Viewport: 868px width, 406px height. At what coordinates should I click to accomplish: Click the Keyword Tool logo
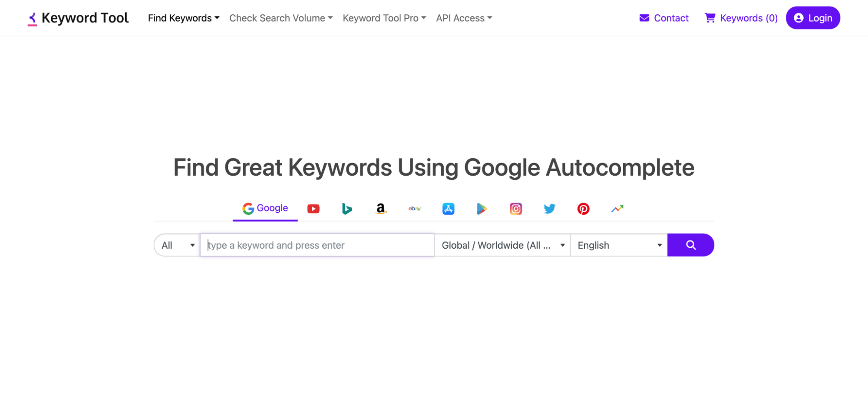point(78,18)
